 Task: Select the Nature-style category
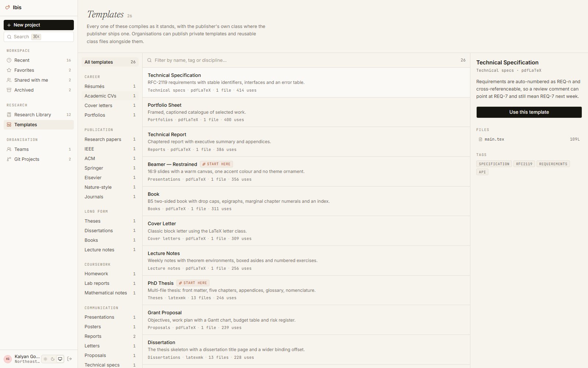click(x=110, y=187)
